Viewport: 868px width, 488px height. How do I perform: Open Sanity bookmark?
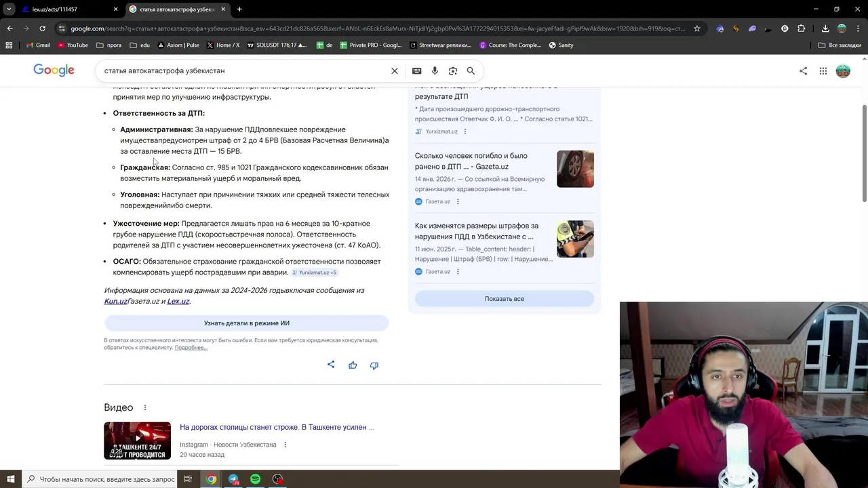561,45
